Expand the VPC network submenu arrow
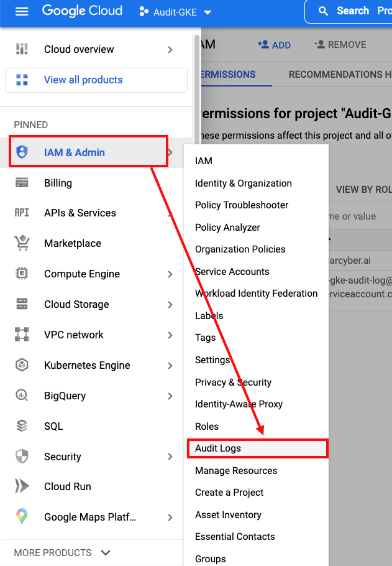This screenshot has height=566, width=392. [170, 335]
